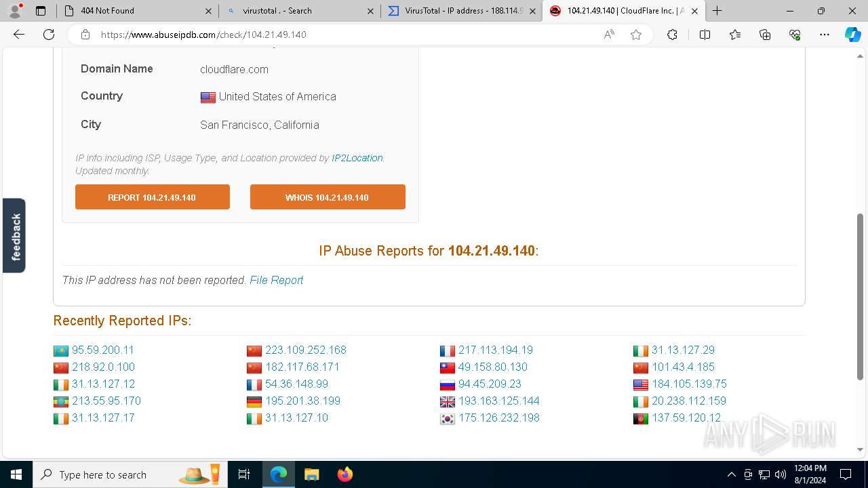Open a new tab with the plus button
Screen dimensions: 868x488
pyautogui.click(x=717, y=11)
